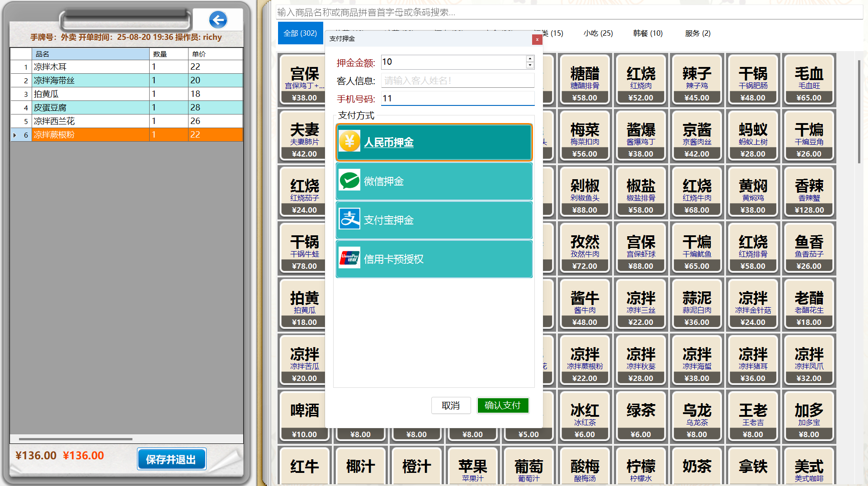Cancel the deposit dialog with 取消
This screenshot has width=868, height=486.
pos(450,405)
